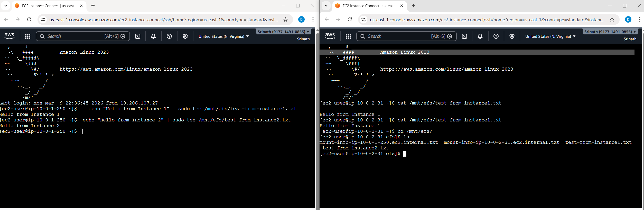Launch CloudShell icon in left console
The height and width of the screenshot is (210, 644).
[138, 36]
